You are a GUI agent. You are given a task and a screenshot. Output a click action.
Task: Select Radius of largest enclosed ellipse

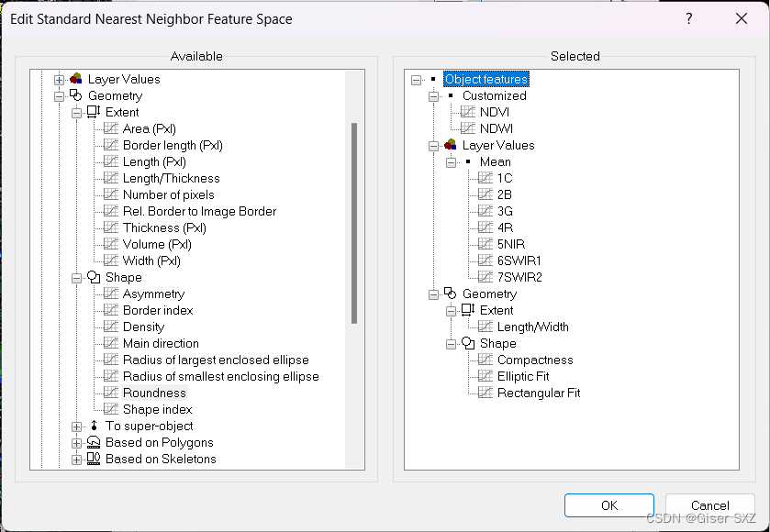tap(216, 360)
